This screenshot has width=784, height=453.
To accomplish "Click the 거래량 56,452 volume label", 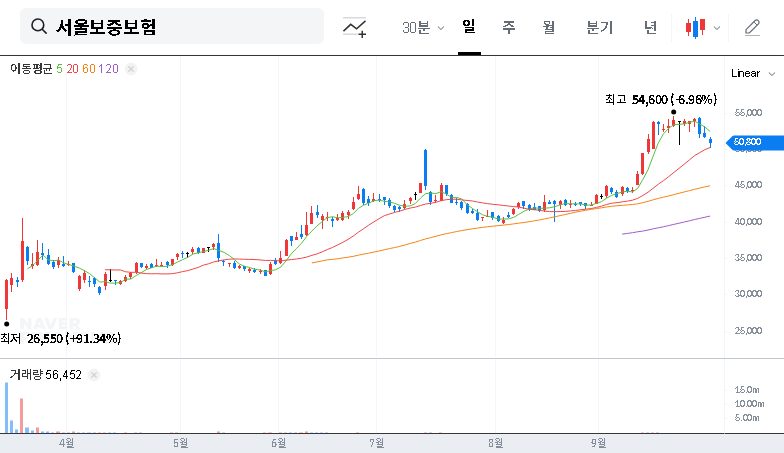I will (46, 375).
